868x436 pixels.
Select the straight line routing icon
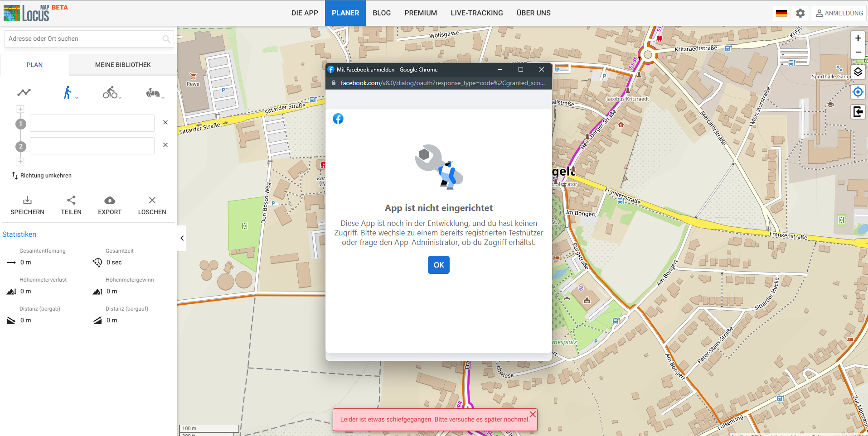point(24,92)
